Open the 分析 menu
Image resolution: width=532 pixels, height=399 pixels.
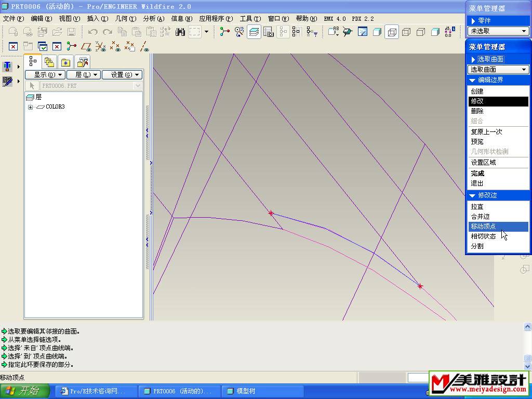click(153, 19)
